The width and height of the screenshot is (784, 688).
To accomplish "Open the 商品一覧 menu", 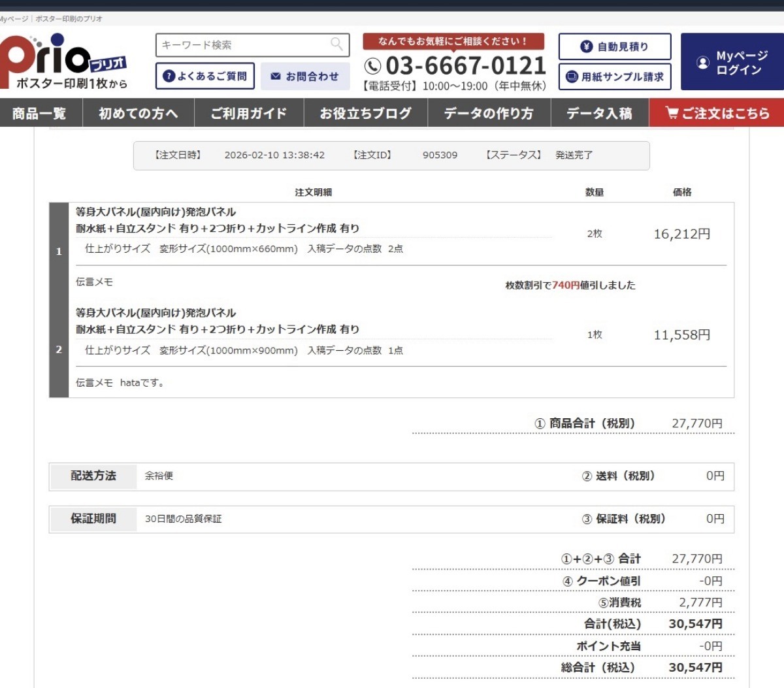I will point(40,113).
